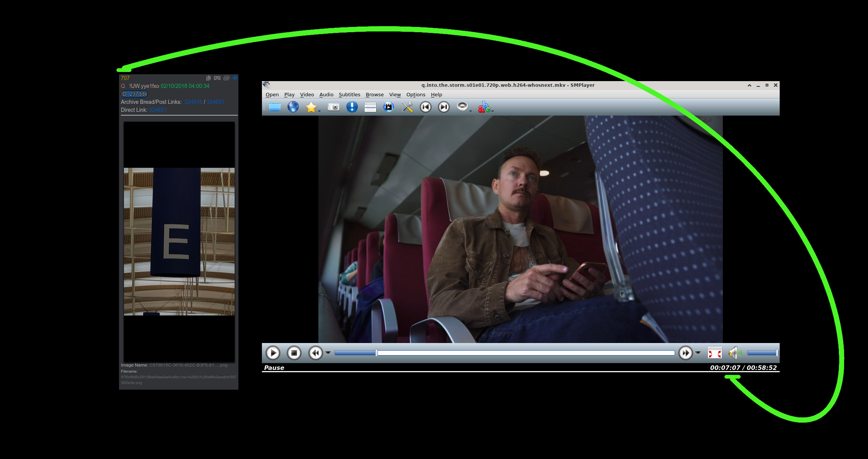Expand the fast forward options dropdown arrow
The image size is (868, 459).
pos(698,353)
